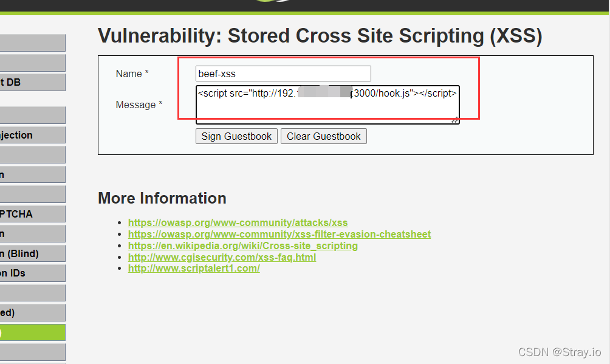The width and height of the screenshot is (610, 364).
Task: Click the 'Name *' label
Action: click(x=132, y=74)
